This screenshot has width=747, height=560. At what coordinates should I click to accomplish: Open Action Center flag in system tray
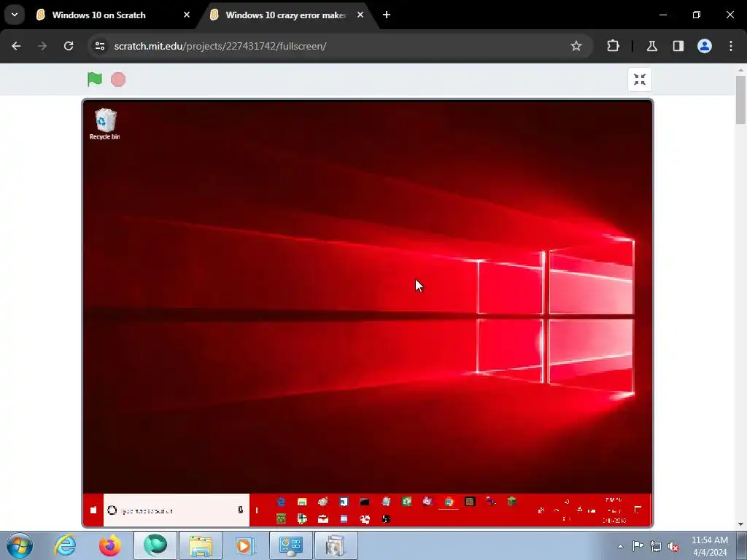tap(638, 546)
